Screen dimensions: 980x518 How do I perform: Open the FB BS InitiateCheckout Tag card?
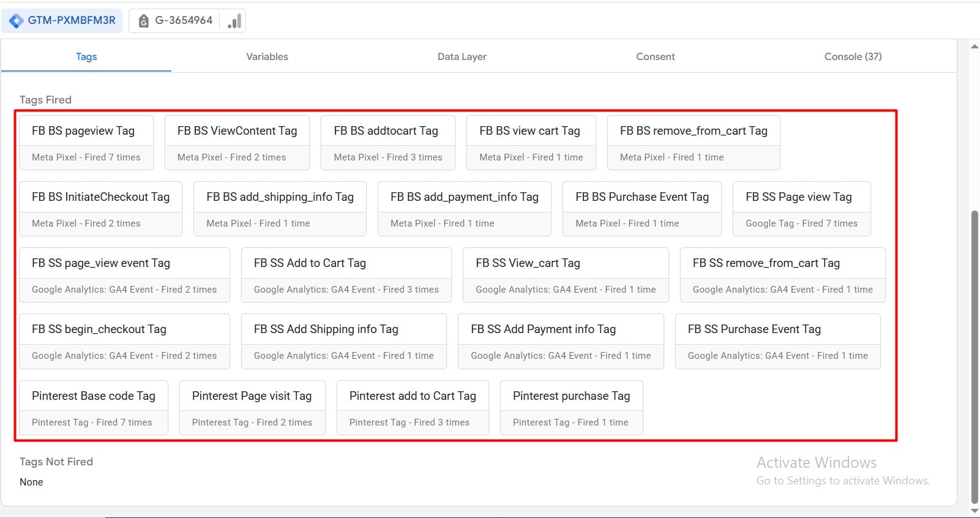(x=100, y=209)
